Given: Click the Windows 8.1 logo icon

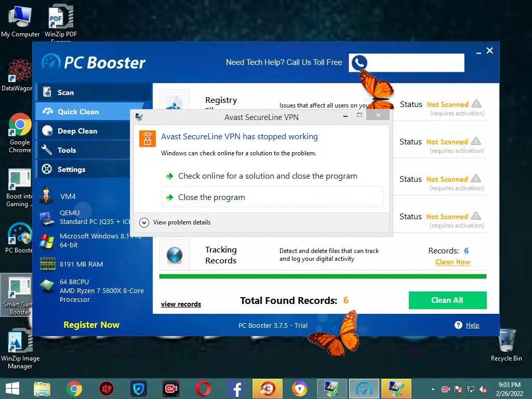Looking at the screenshot, I should point(46,241).
